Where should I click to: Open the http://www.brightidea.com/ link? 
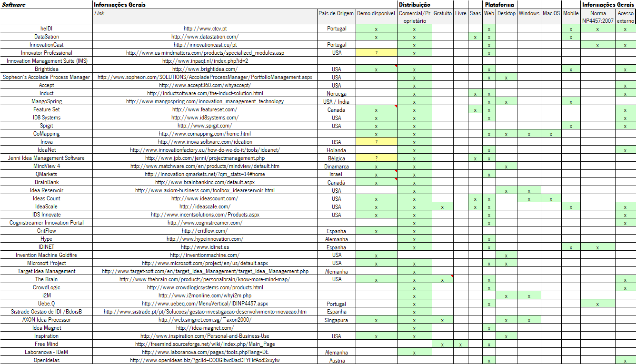(205, 69)
